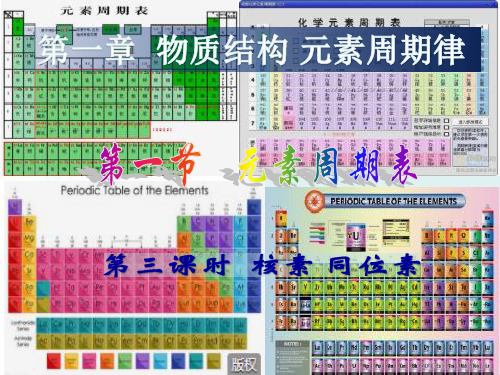Viewport: 500px width, 375px height.
Task: Click the Cm cell in the actinide row
Action: [142, 341]
